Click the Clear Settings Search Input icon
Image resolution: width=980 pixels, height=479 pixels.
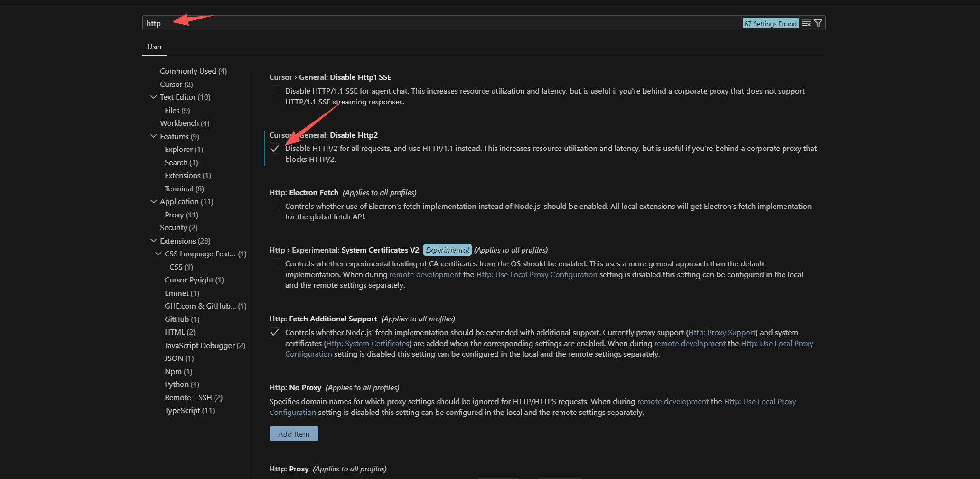point(806,23)
